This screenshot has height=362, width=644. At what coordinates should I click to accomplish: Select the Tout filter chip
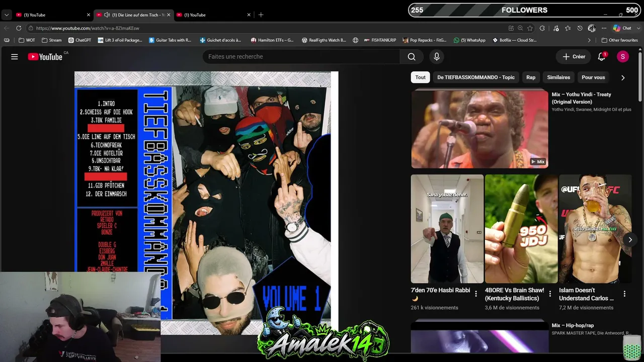point(420,77)
